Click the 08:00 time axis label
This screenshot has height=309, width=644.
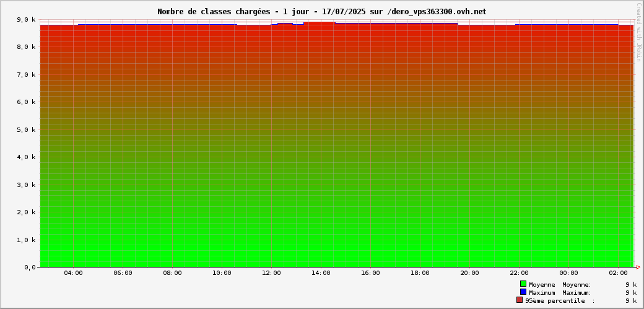pyautogui.click(x=172, y=273)
